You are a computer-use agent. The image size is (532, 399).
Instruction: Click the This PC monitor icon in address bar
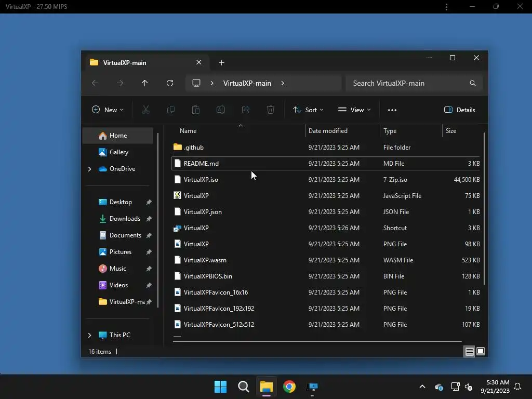(x=196, y=83)
